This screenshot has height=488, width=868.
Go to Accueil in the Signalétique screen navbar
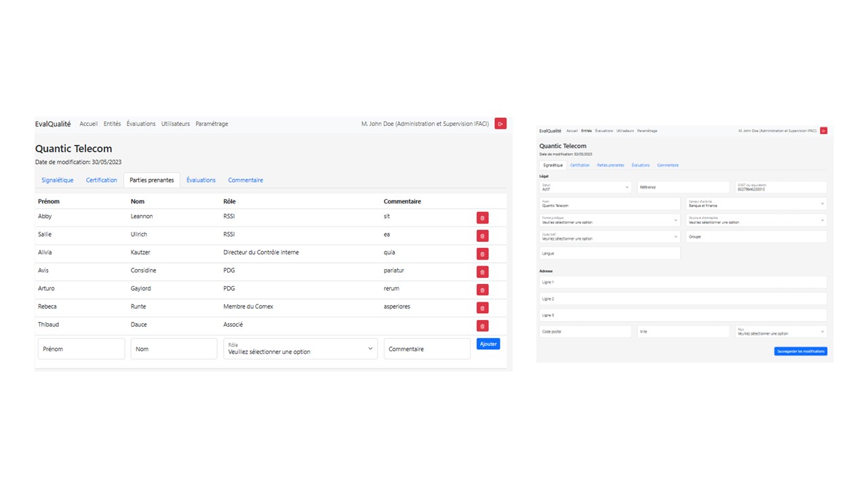[x=572, y=131]
